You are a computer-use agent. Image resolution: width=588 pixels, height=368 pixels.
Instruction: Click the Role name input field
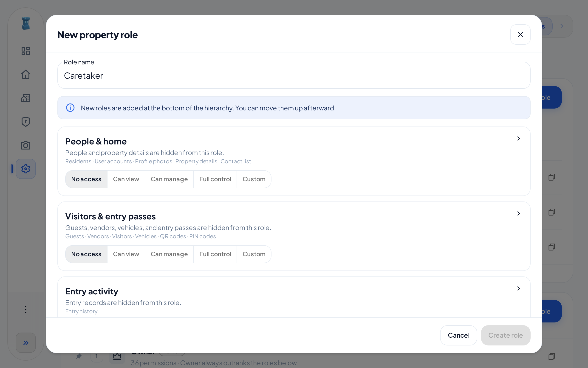tap(294, 75)
